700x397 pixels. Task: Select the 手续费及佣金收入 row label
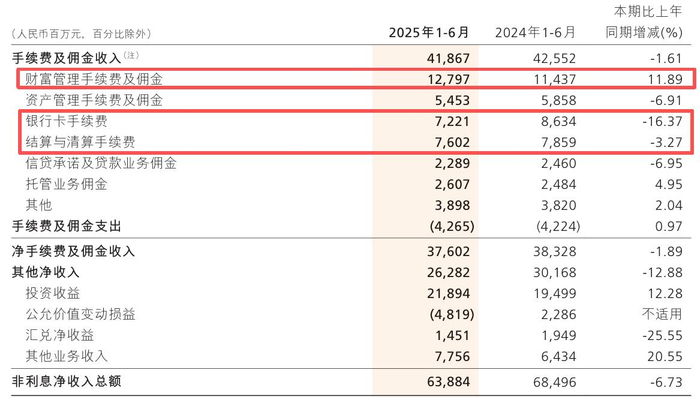pos(67,58)
